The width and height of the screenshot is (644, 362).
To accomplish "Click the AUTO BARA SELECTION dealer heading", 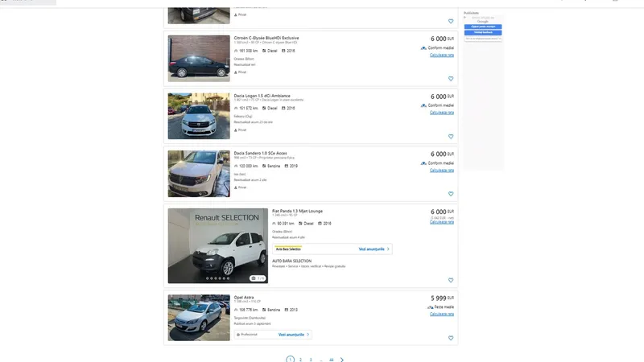I will (291, 261).
